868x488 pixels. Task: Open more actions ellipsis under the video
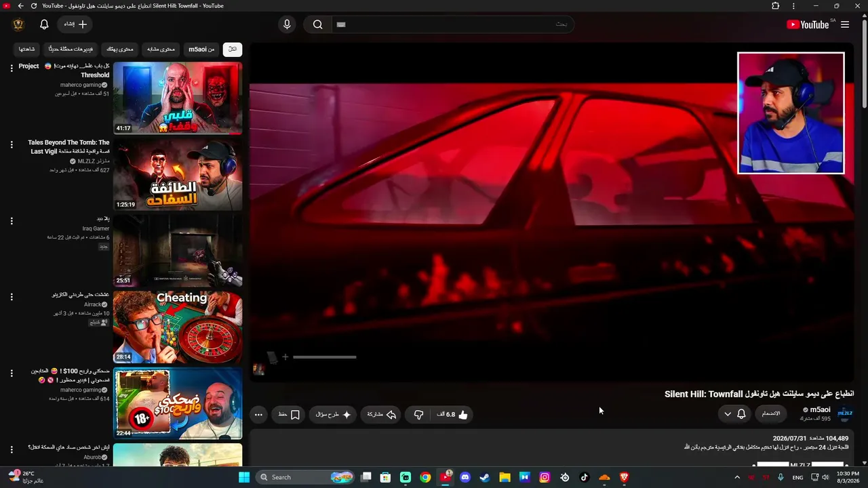(258, 414)
